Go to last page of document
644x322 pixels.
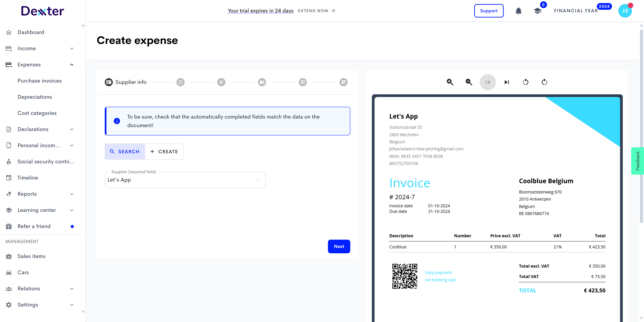[x=507, y=82]
